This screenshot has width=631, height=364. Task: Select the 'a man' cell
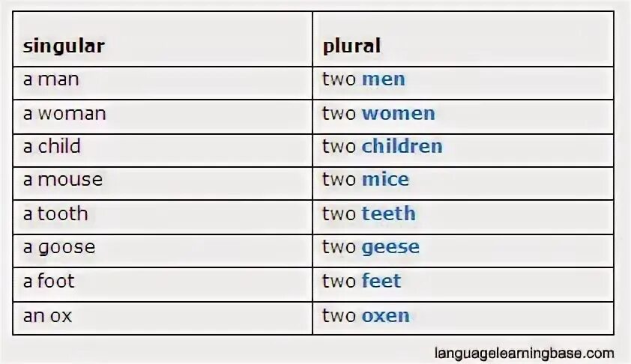click(x=163, y=83)
